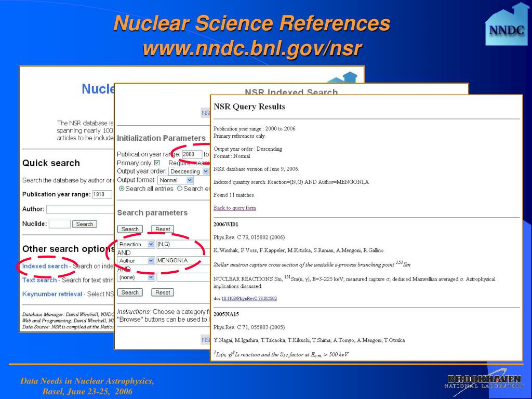Open the doi 10.1103/PhysRevC.73.015802 link

pyautogui.click(x=249, y=299)
